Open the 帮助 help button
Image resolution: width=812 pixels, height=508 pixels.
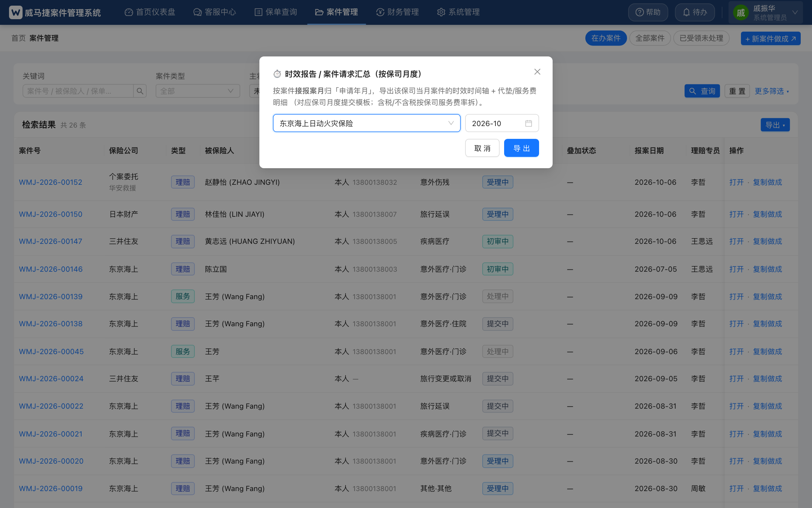(x=648, y=12)
